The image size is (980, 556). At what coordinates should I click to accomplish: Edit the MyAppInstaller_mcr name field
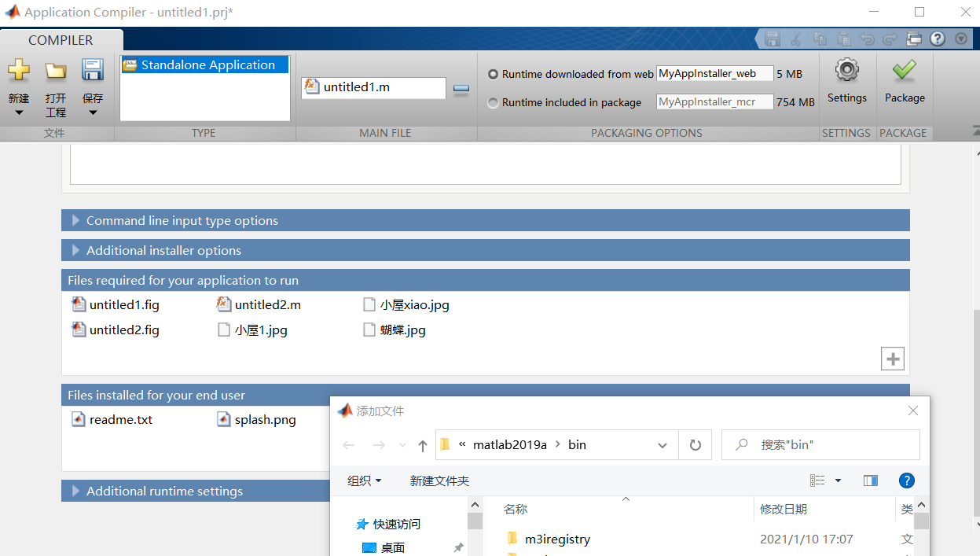click(x=714, y=102)
